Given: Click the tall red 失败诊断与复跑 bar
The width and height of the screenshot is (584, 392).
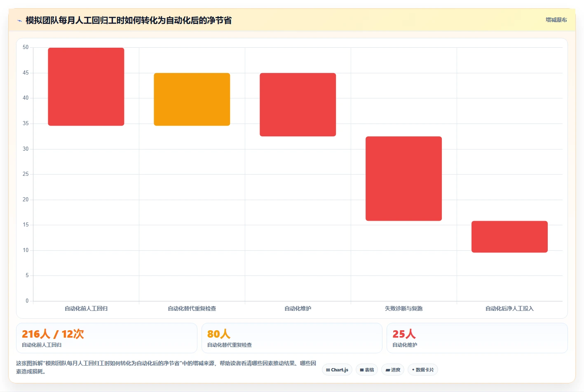Looking at the screenshot, I should pyautogui.click(x=404, y=179).
